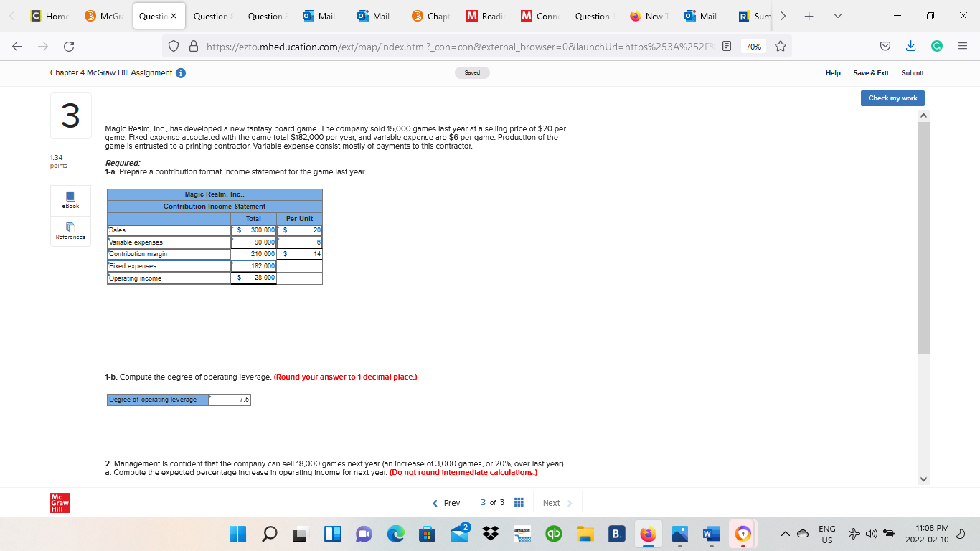Open the References resource

pyautogui.click(x=70, y=231)
